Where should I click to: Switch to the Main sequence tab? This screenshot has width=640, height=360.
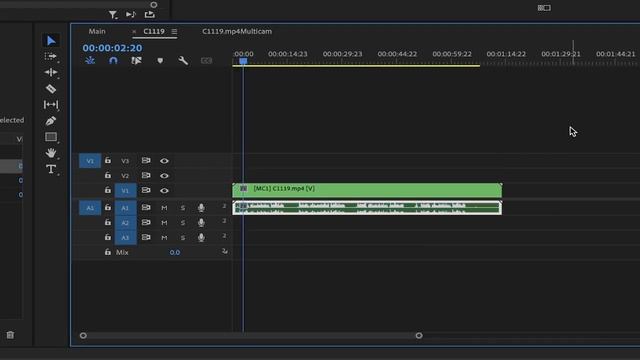click(x=97, y=31)
